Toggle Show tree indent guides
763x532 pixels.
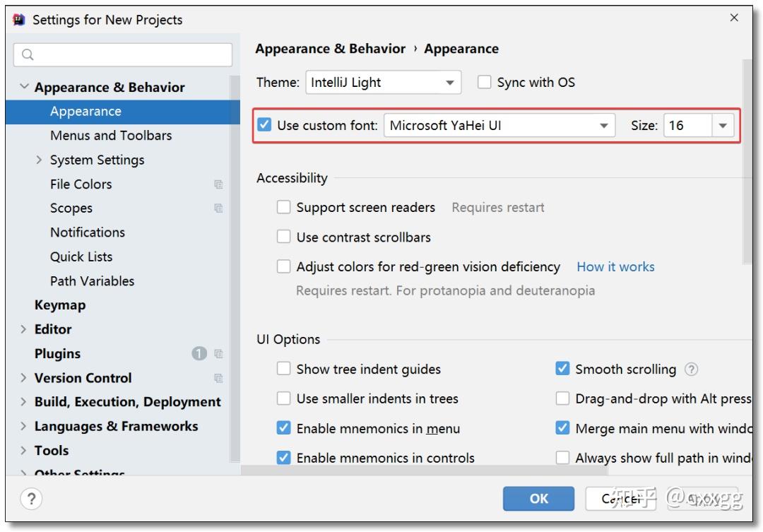click(284, 369)
